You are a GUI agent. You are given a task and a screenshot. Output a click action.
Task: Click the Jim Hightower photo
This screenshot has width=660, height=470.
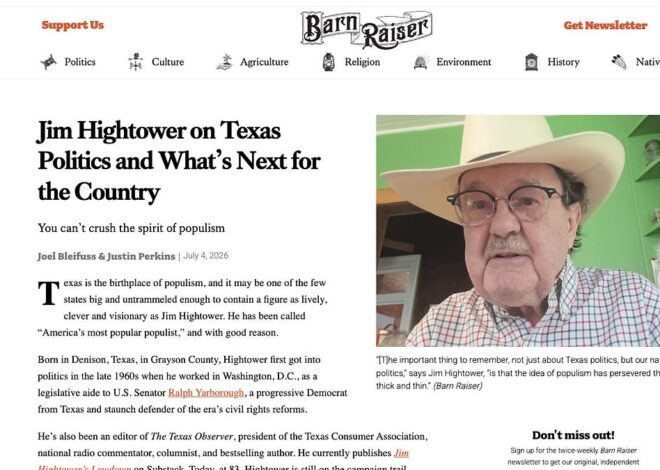click(x=518, y=231)
